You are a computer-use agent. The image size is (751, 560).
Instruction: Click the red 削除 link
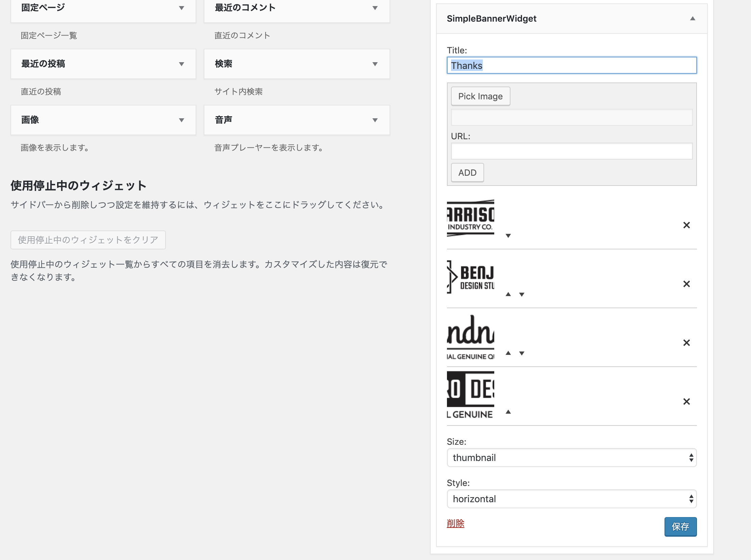[x=455, y=524]
